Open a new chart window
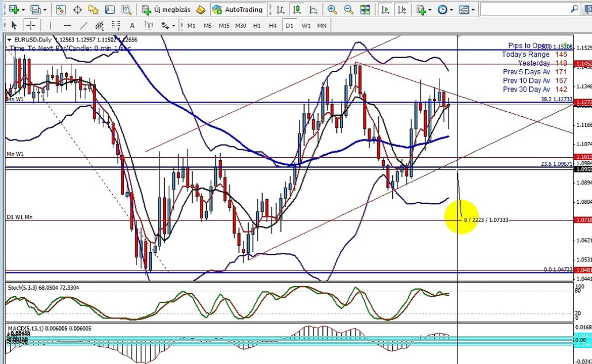The height and width of the screenshot is (364, 592). (14, 10)
